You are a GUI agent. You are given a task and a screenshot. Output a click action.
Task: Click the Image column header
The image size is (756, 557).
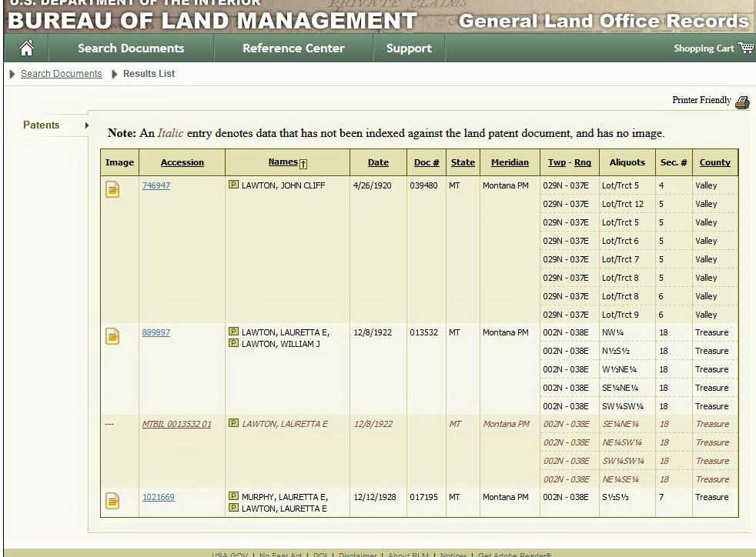point(119,162)
